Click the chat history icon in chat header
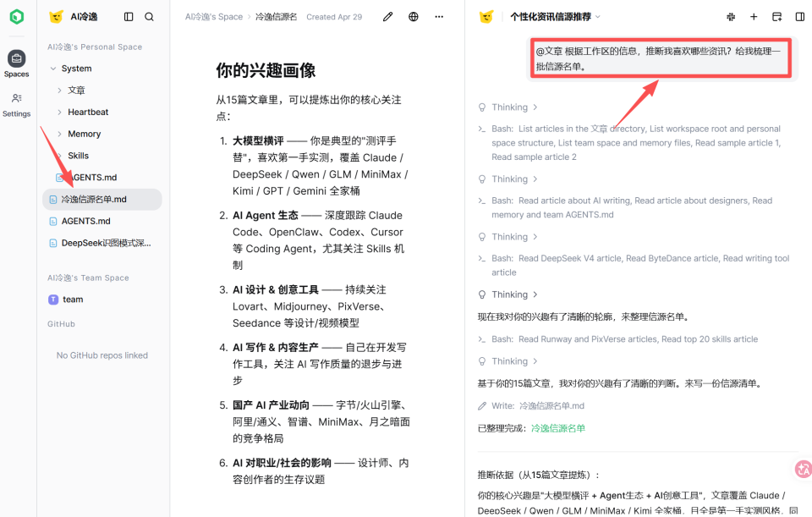Viewport: 812px width, 517px height. click(x=776, y=17)
